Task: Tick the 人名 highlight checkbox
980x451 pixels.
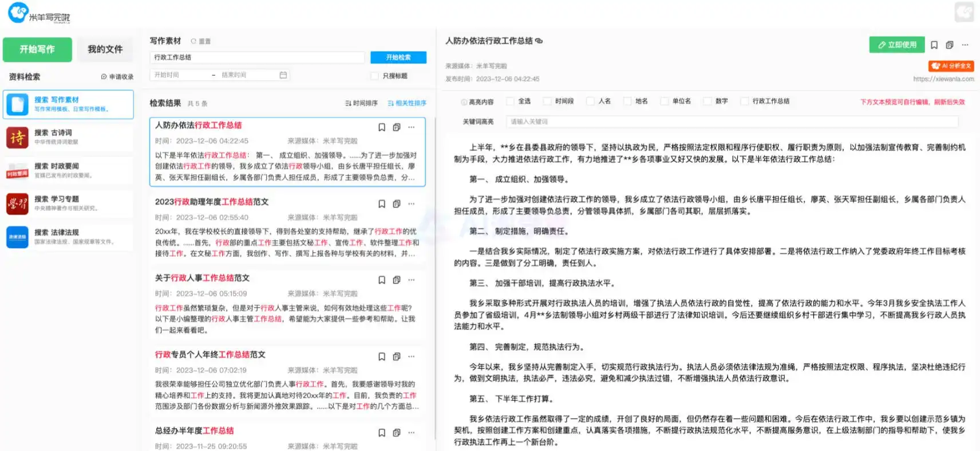Action: 590,101
